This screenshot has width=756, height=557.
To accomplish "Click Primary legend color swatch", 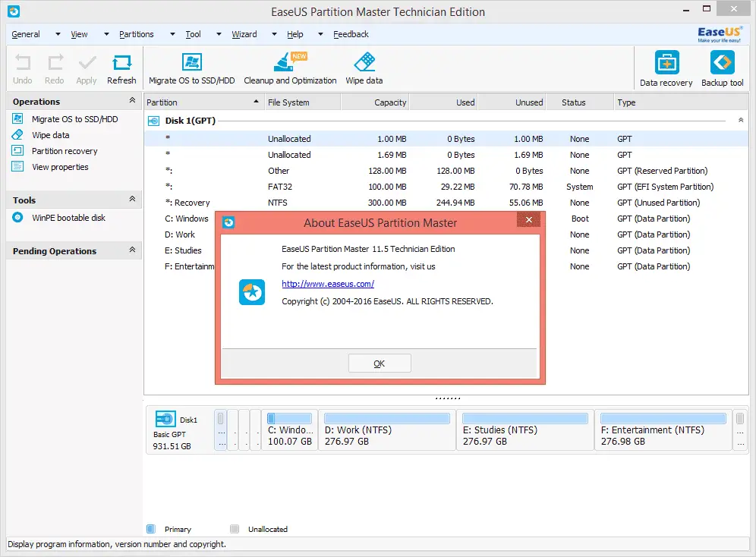I will (151, 529).
